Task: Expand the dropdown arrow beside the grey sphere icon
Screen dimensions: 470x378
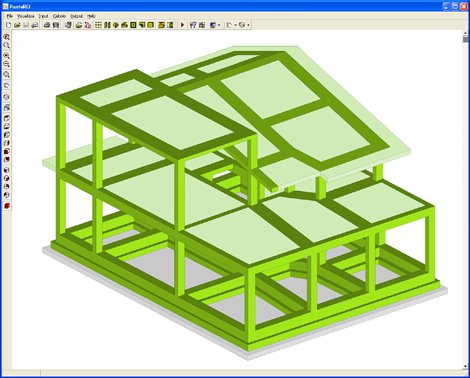Action: pos(249,25)
